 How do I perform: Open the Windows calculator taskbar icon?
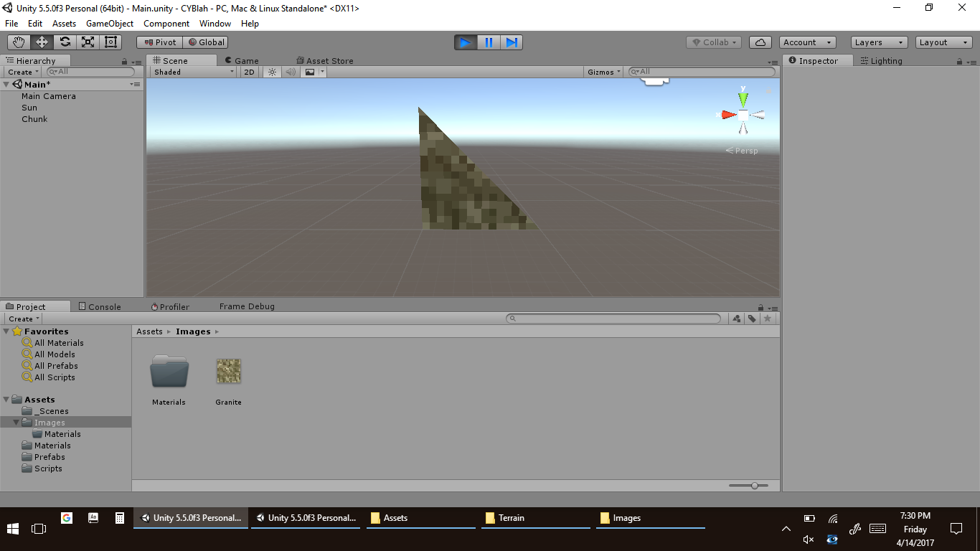click(121, 518)
